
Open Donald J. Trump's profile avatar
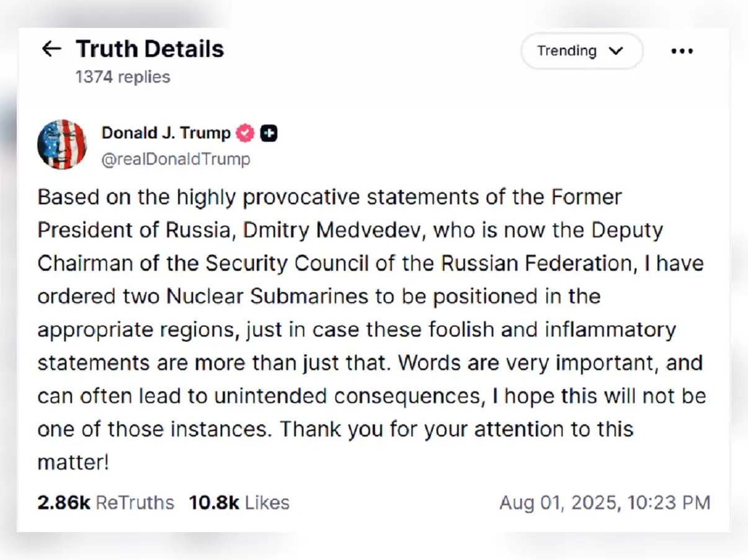pyautogui.click(x=62, y=144)
